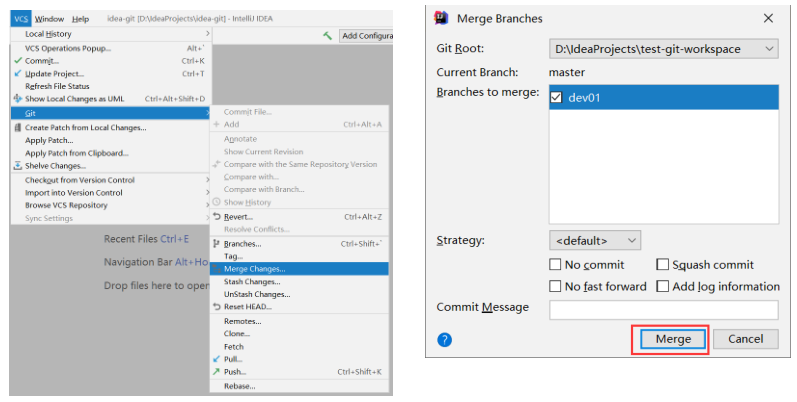Screen dimensions: 797x402
Task: Click the Branches fork icon
Action: point(217,244)
